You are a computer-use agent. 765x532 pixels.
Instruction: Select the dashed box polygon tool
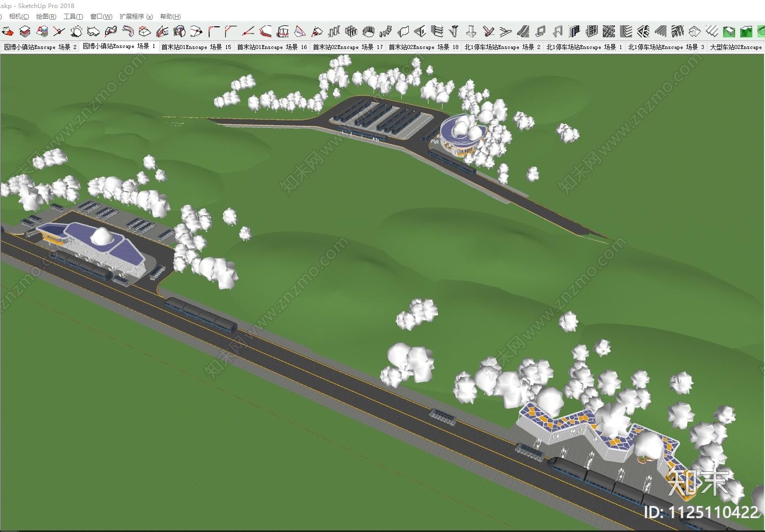(x=76, y=32)
